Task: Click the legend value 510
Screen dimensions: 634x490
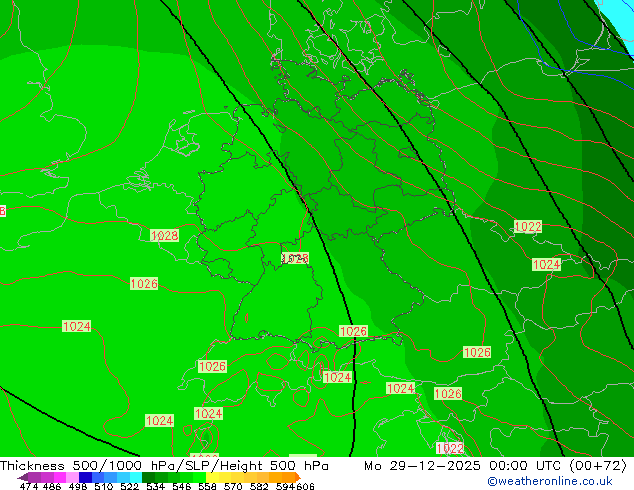Action: click(x=104, y=486)
